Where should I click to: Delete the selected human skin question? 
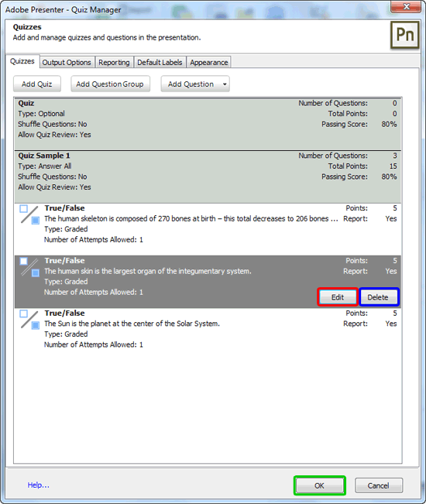(378, 297)
